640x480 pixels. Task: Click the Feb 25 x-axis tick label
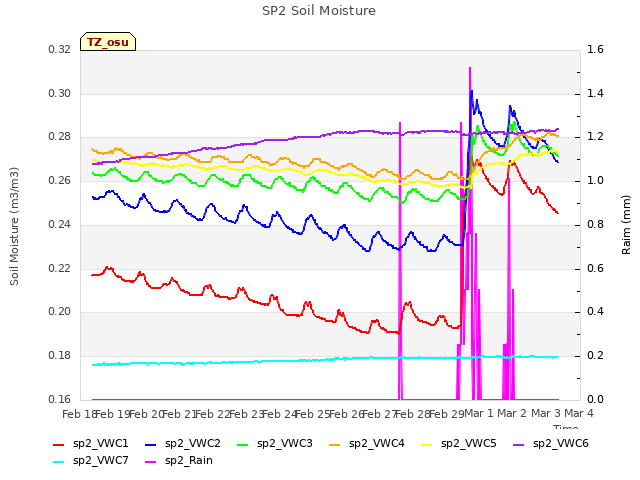tap(312, 414)
